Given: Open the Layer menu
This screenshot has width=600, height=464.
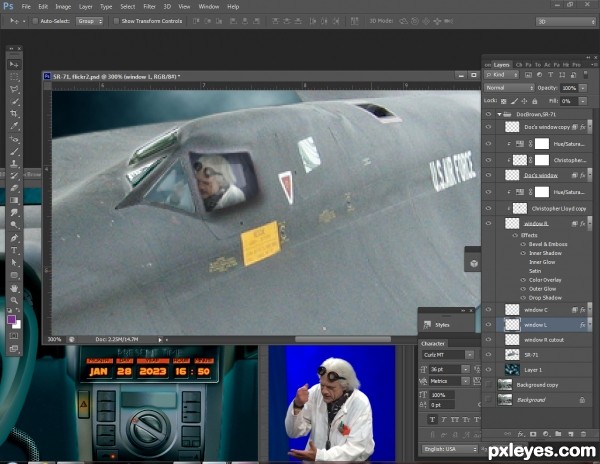Looking at the screenshot, I should pyautogui.click(x=85, y=7).
